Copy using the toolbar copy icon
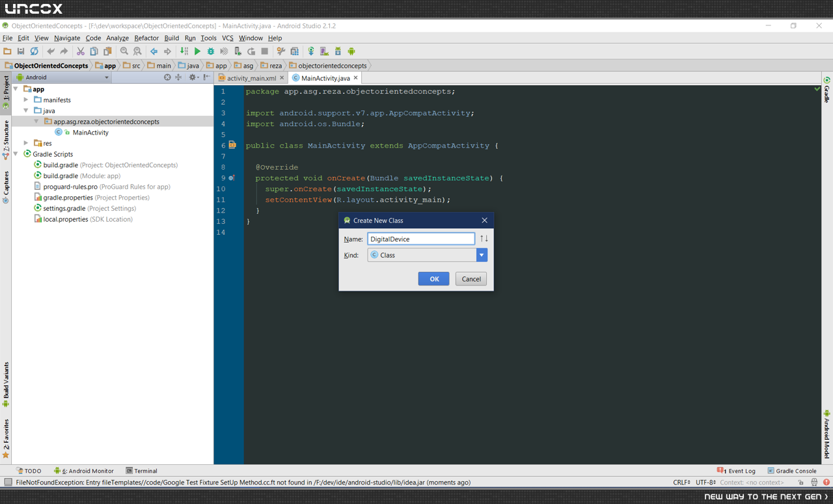Viewport: 833px width, 504px height. (x=94, y=51)
